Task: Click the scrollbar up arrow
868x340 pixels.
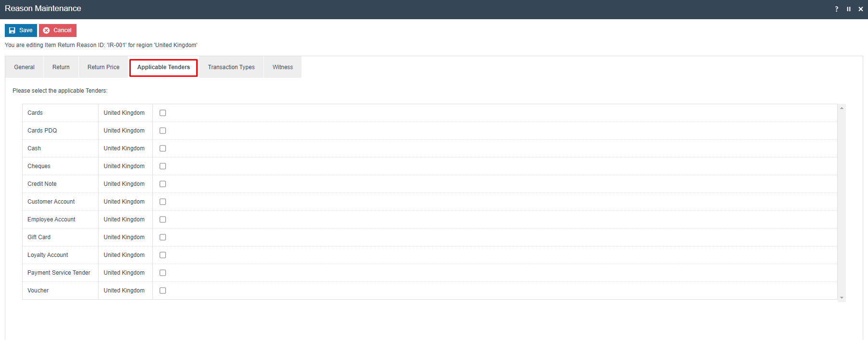Action: [842, 108]
